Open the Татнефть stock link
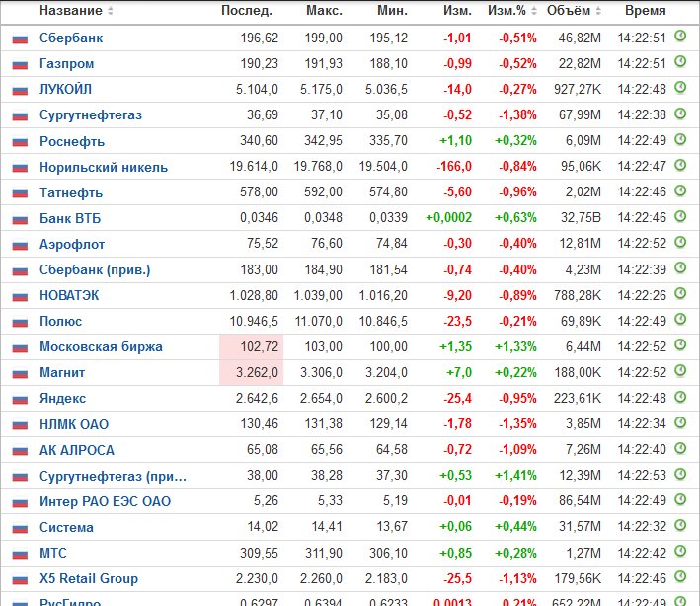 [x=71, y=192]
